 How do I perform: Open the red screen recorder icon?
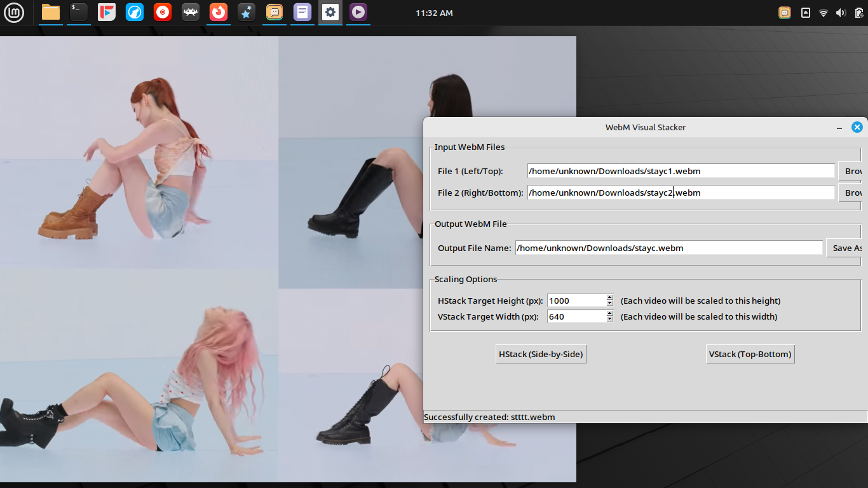click(163, 12)
